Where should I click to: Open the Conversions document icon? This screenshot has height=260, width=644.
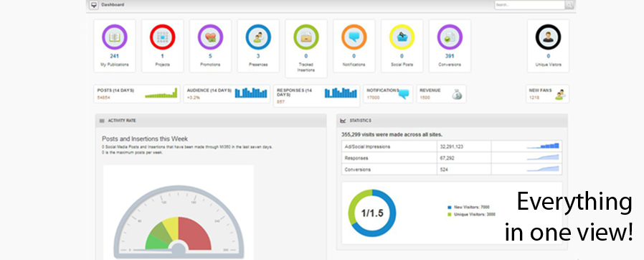[x=450, y=37]
